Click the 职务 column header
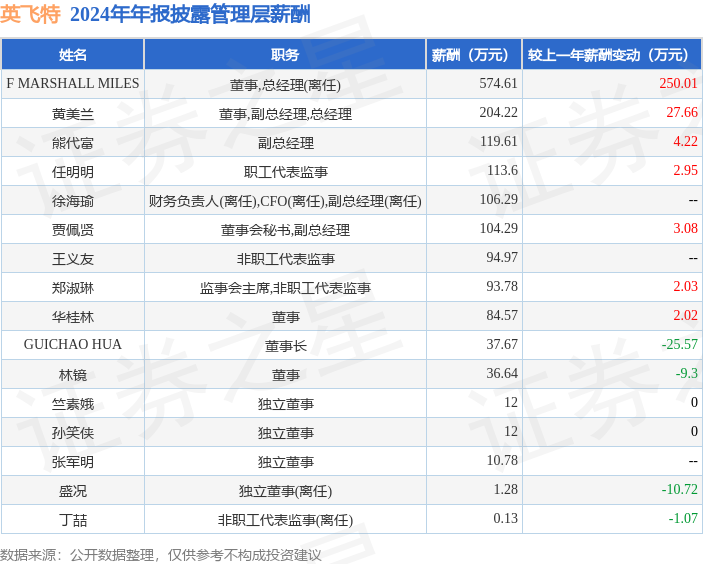Viewport: 703px width, 564px height. click(x=285, y=55)
